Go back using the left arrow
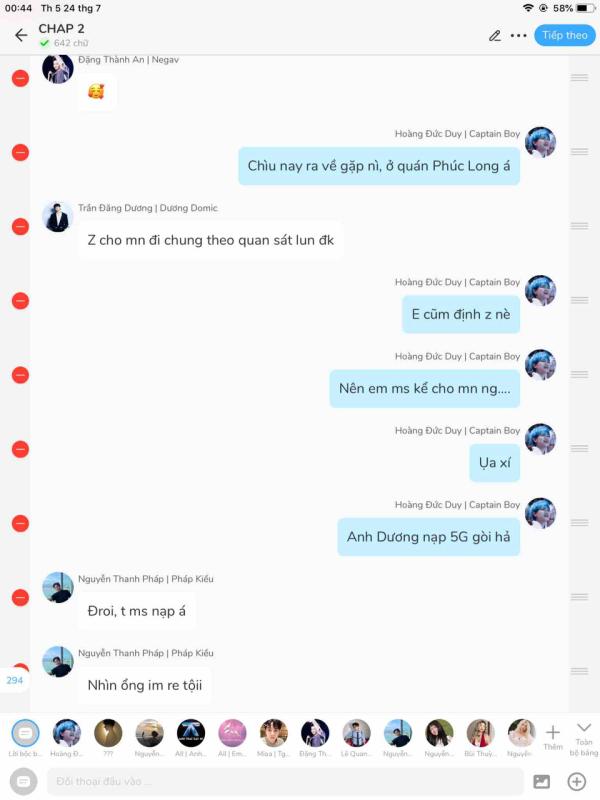The image size is (600, 800). pyautogui.click(x=21, y=35)
